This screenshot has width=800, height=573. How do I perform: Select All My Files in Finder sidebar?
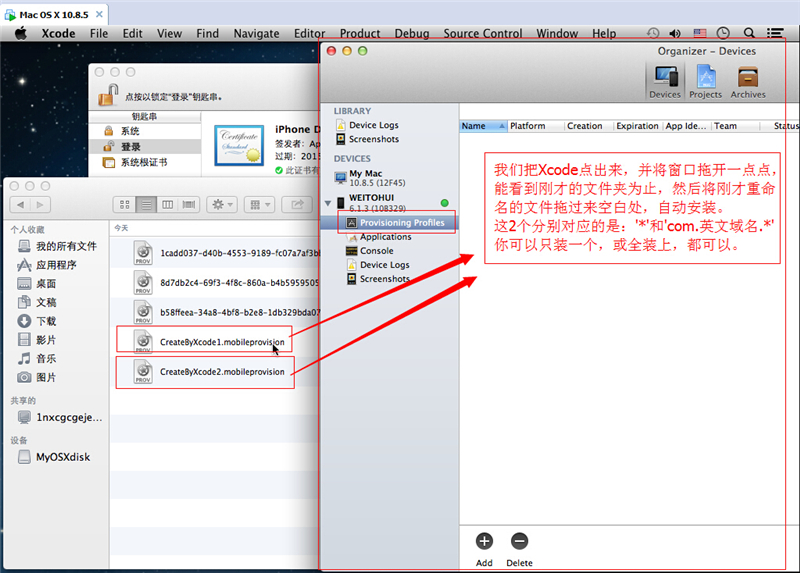pyautogui.click(x=57, y=246)
